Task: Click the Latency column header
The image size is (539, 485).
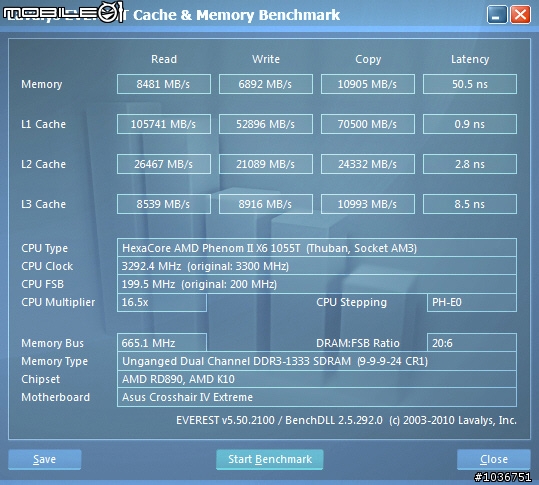Action: coord(470,59)
